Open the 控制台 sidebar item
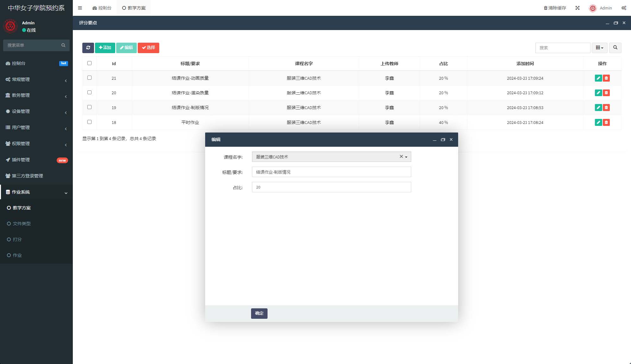The width and height of the screenshot is (631, 364). 36,63
